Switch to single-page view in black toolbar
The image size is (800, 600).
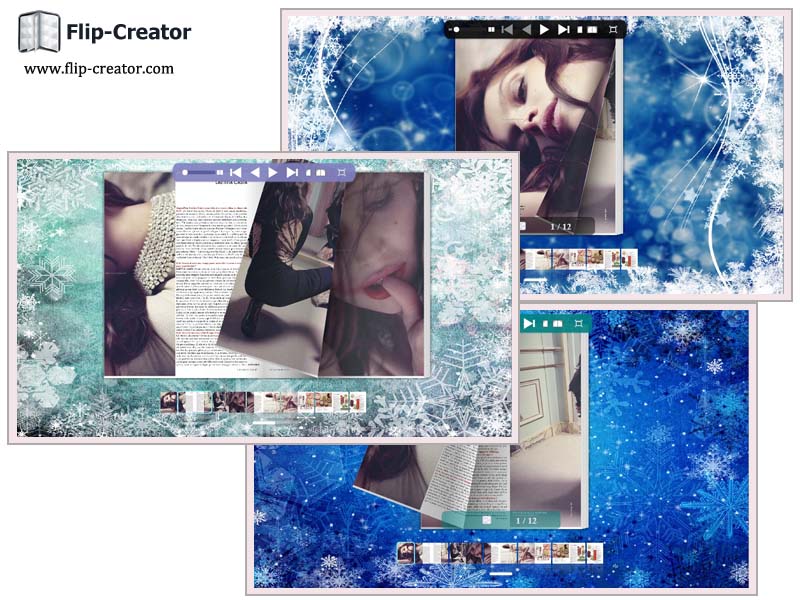[x=580, y=30]
